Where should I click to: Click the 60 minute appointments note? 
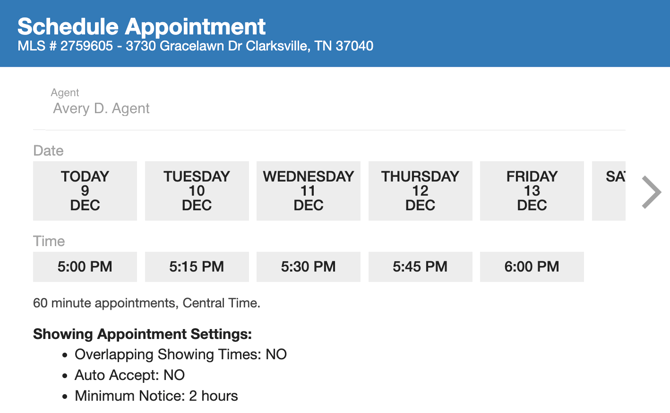(x=147, y=303)
